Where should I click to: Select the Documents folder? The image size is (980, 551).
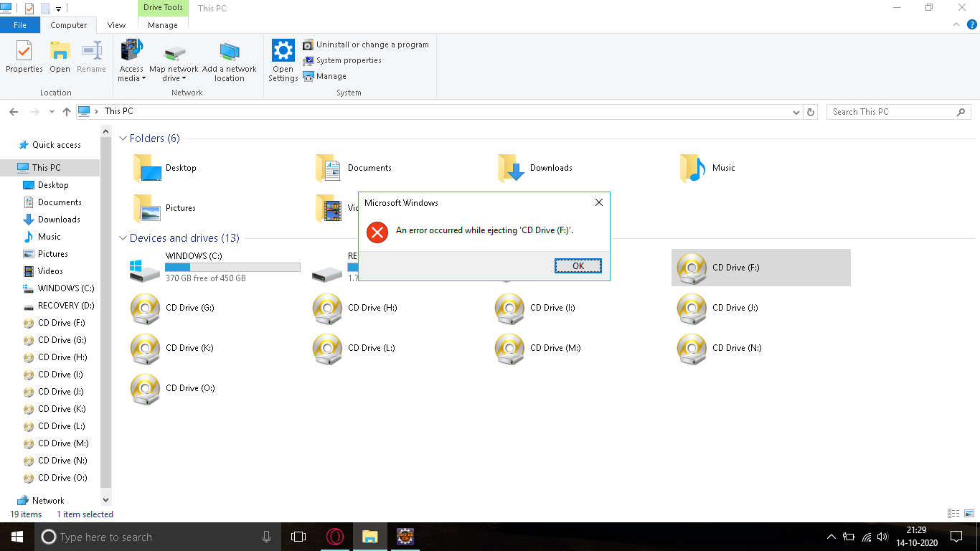(x=354, y=168)
